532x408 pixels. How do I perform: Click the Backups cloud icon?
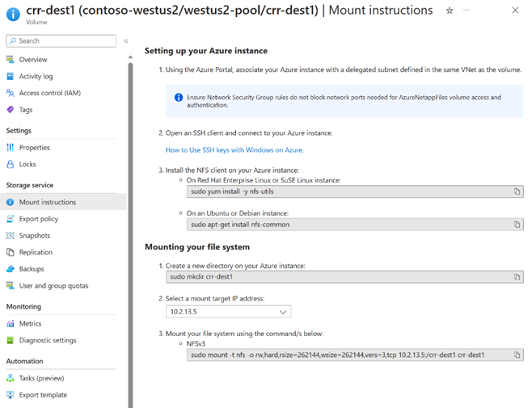(x=11, y=269)
